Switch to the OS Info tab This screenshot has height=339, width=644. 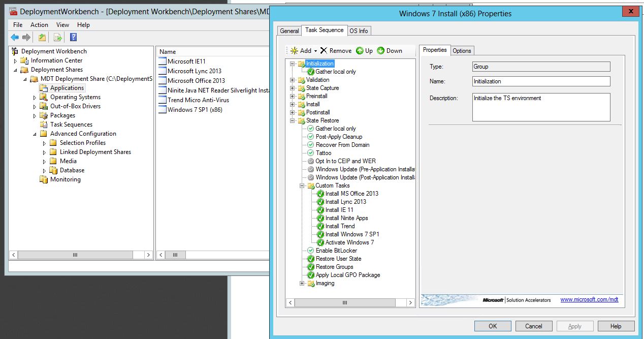[x=359, y=31]
